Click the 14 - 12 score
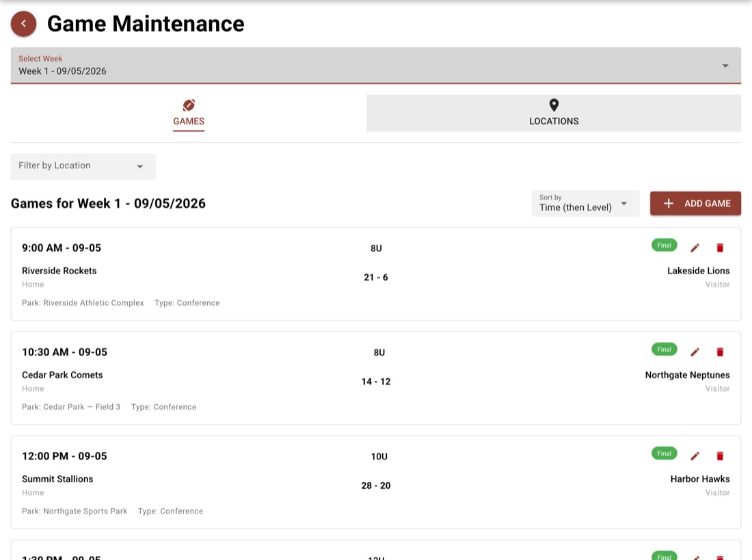This screenshot has height=560, width=752. pos(376,382)
